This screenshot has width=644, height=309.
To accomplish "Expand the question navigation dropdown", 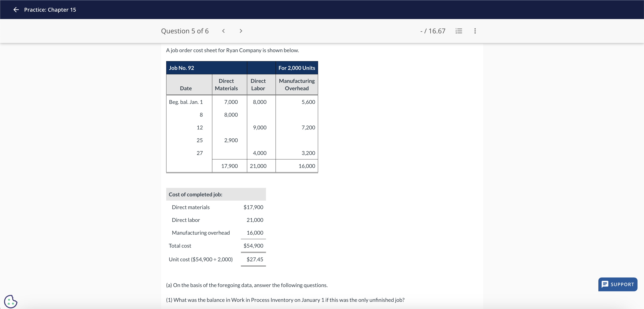I will click(459, 31).
